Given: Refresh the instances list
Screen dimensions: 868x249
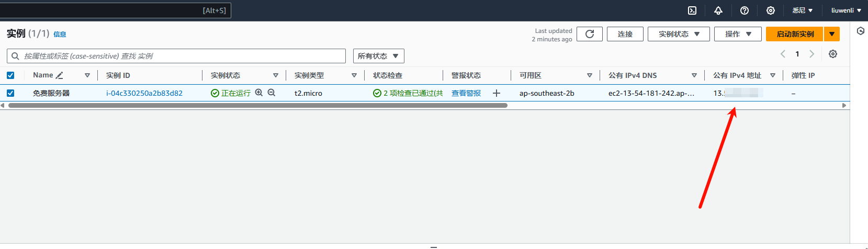Looking at the screenshot, I should [590, 34].
